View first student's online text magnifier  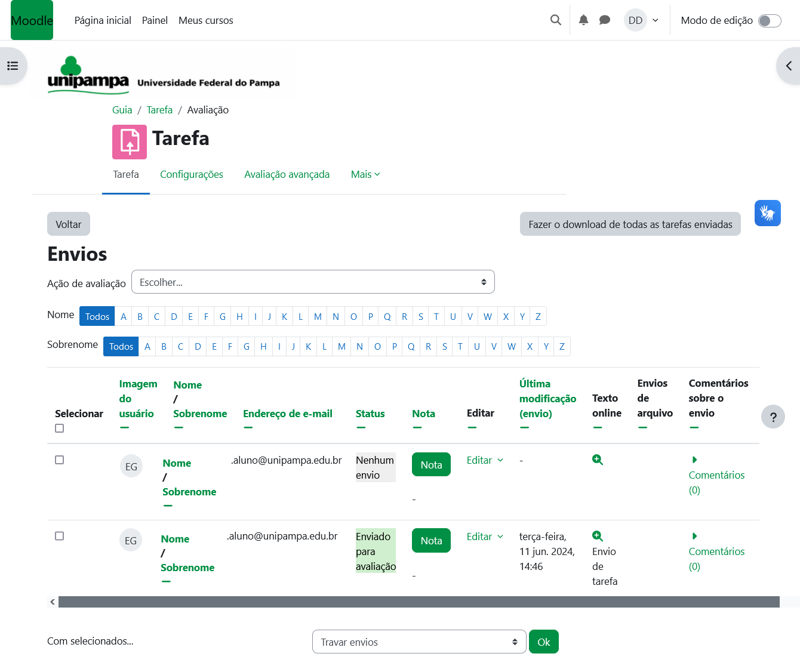(597, 460)
